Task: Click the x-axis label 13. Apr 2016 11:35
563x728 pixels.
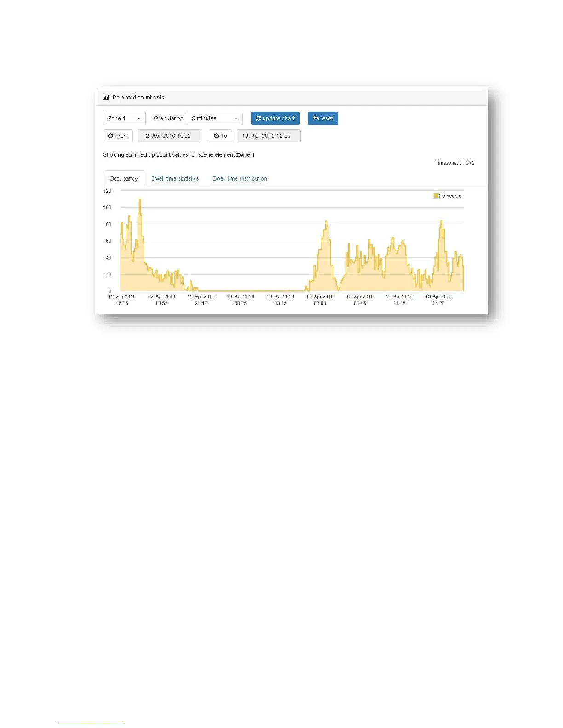Action: point(399,300)
